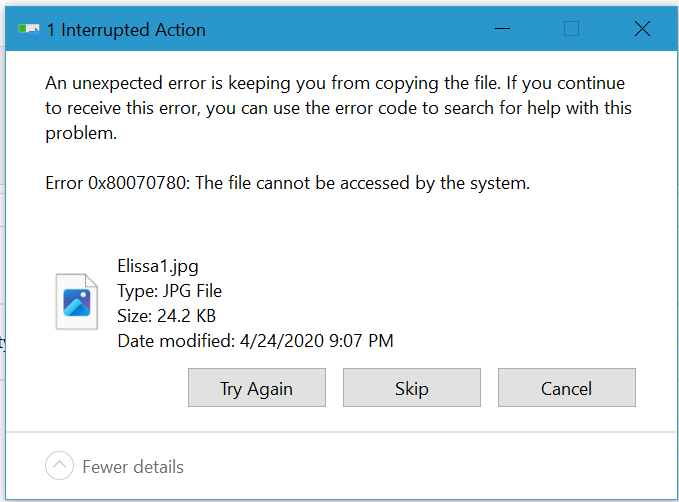The height and width of the screenshot is (502, 679).
Task: Click the 24.2 KB size value
Action: pyautogui.click(x=185, y=316)
